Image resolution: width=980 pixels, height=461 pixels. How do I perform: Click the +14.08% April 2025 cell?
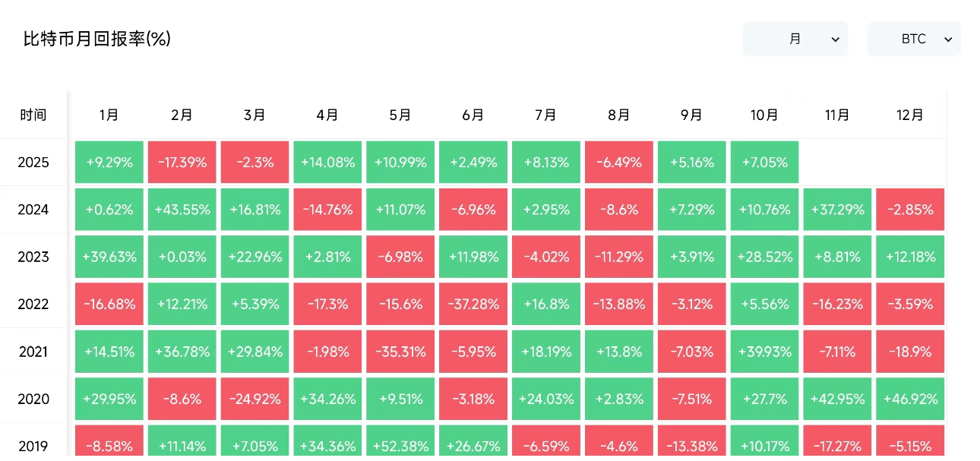(327, 163)
